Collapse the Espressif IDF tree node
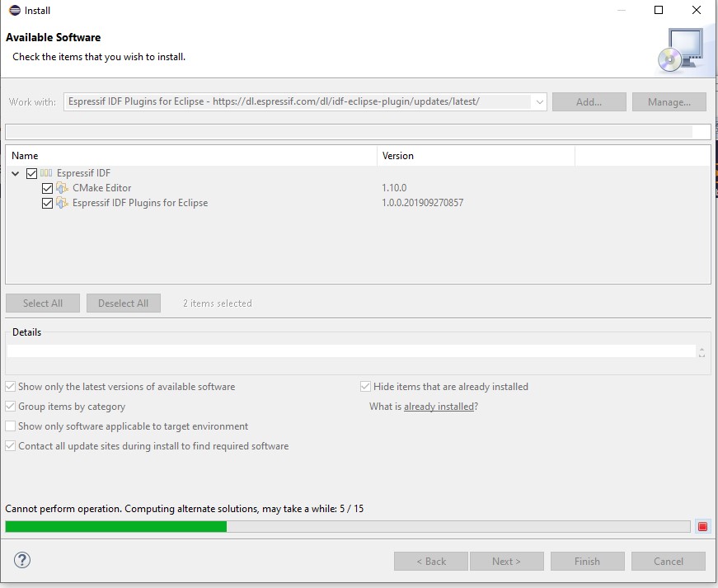Screen dimensions: 718x588 [x=15, y=172]
